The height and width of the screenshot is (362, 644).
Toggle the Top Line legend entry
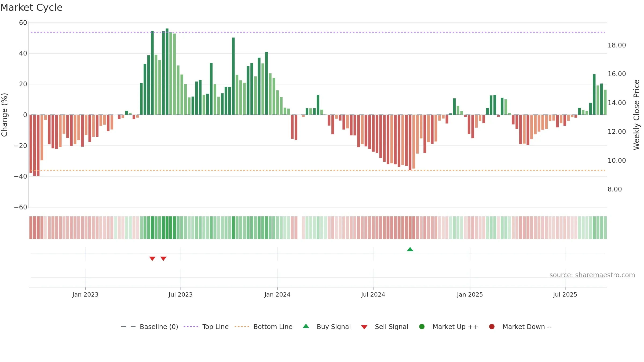206,327
